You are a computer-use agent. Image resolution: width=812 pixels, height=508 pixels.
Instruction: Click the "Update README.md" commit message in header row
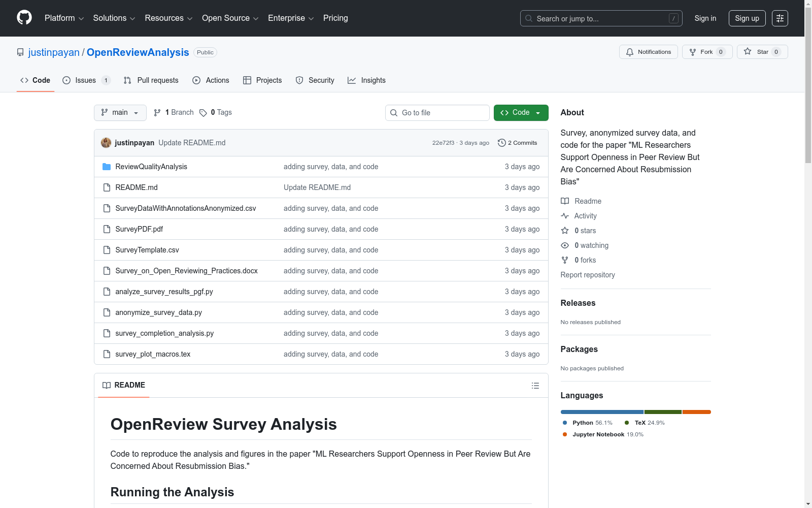192,143
